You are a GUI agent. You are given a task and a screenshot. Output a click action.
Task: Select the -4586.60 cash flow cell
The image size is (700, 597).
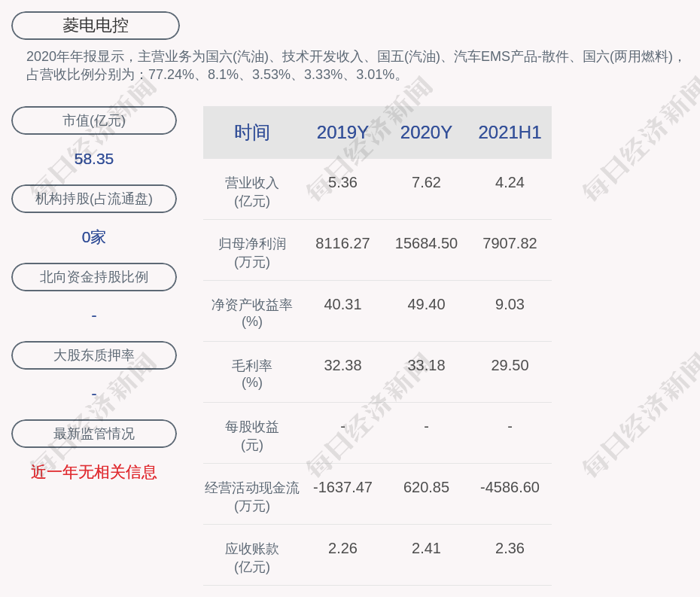click(510, 487)
